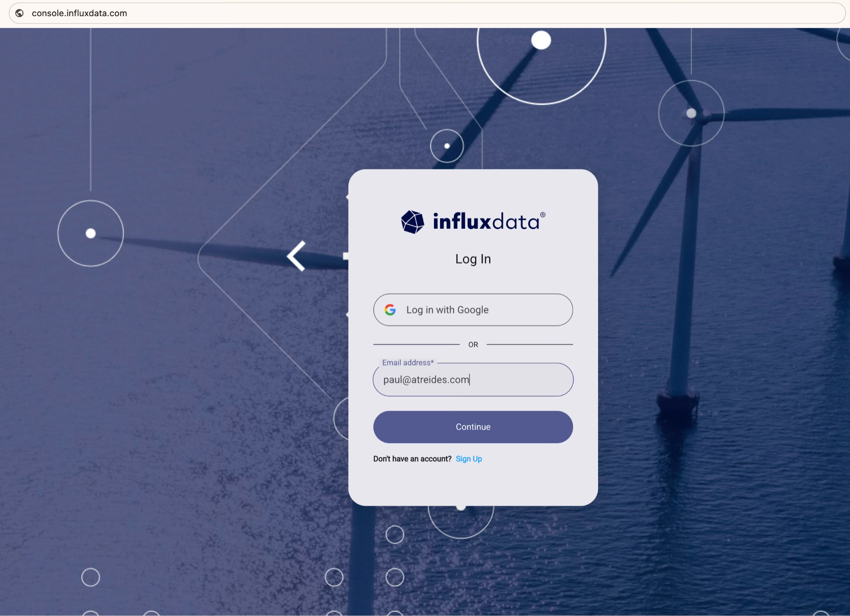Click the InfluxData cube logo icon
The image size is (850, 616).
pyautogui.click(x=413, y=222)
